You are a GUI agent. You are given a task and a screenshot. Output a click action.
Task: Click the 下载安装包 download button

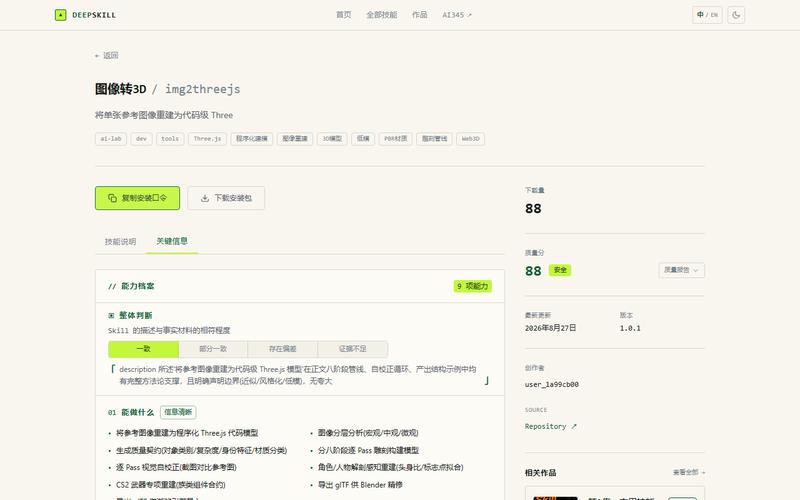[226, 198]
